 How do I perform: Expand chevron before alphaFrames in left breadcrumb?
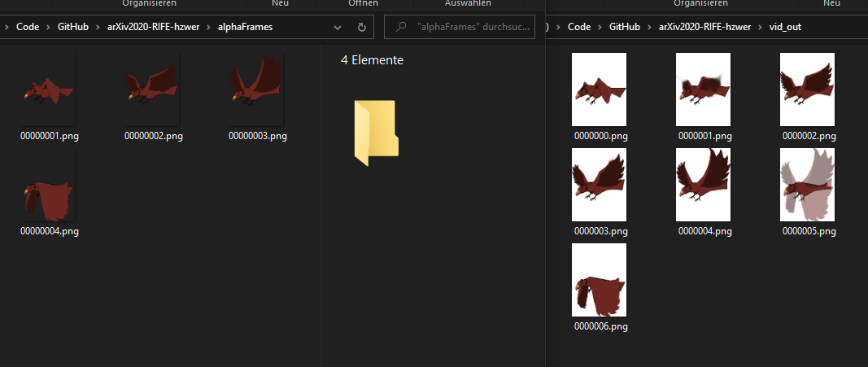[209, 27]
